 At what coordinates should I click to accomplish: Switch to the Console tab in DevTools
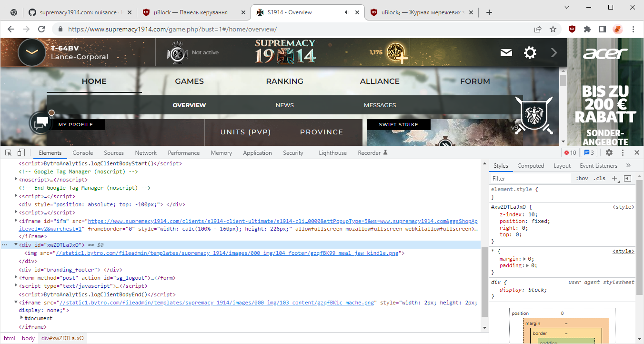click(x=82, y=152)
